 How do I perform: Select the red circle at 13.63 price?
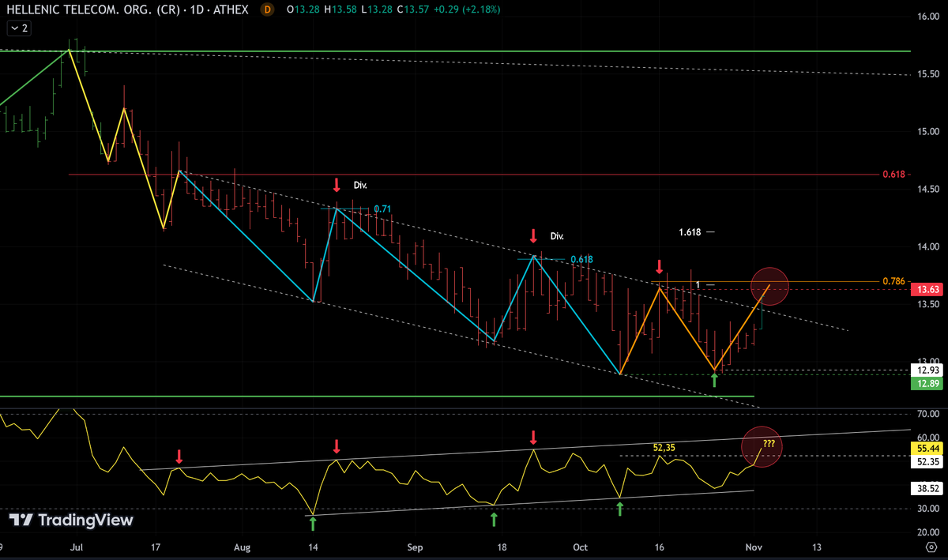click(x=769, y=287)
